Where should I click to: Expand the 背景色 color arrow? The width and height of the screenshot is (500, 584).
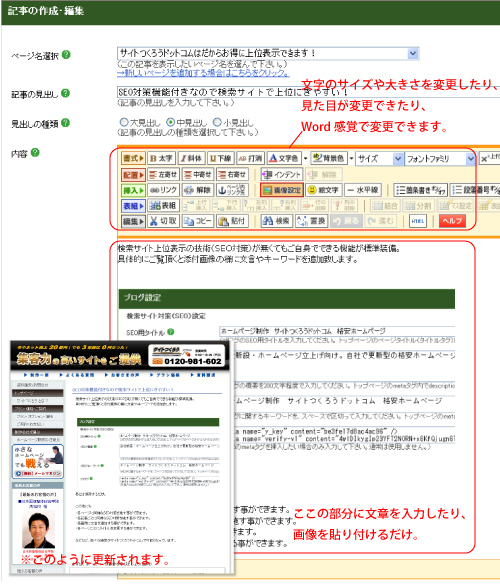click(x=351, y=159)
